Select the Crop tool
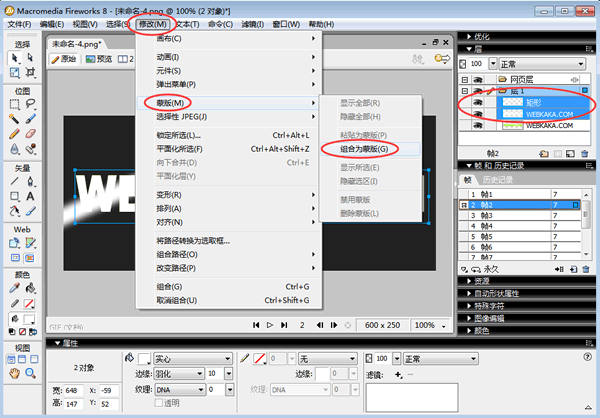600x418 pixels. (x=30, y=72)
